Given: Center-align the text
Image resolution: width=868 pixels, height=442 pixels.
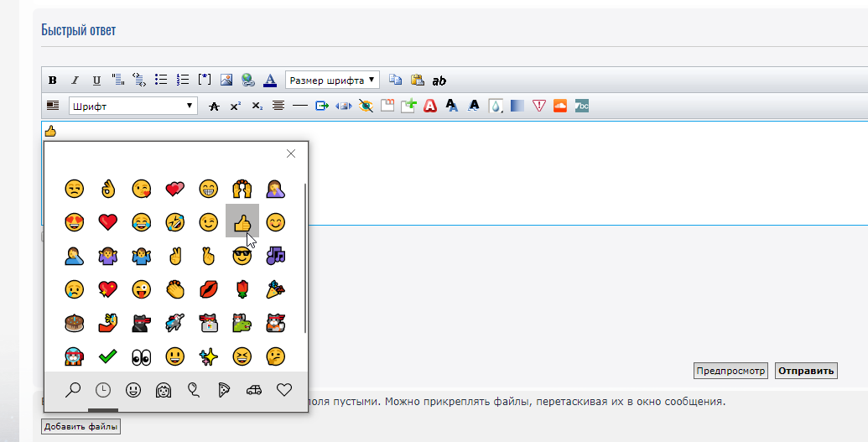Looking at the screenshot, I should click(x=278, y=105).
